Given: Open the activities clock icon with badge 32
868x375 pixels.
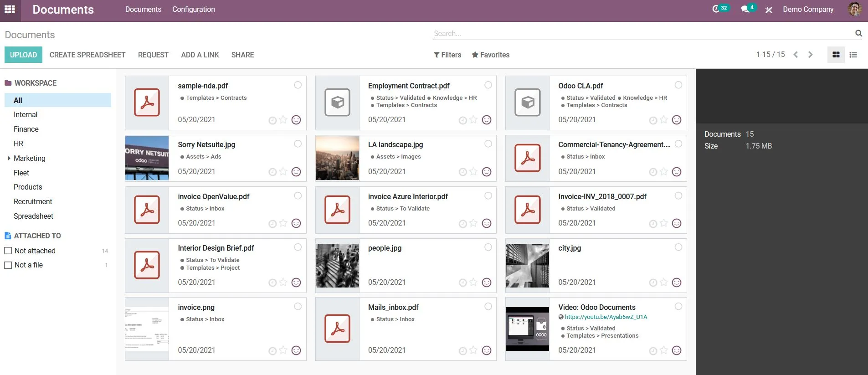Looking at the screenshot, I should (x=720, y=9).
